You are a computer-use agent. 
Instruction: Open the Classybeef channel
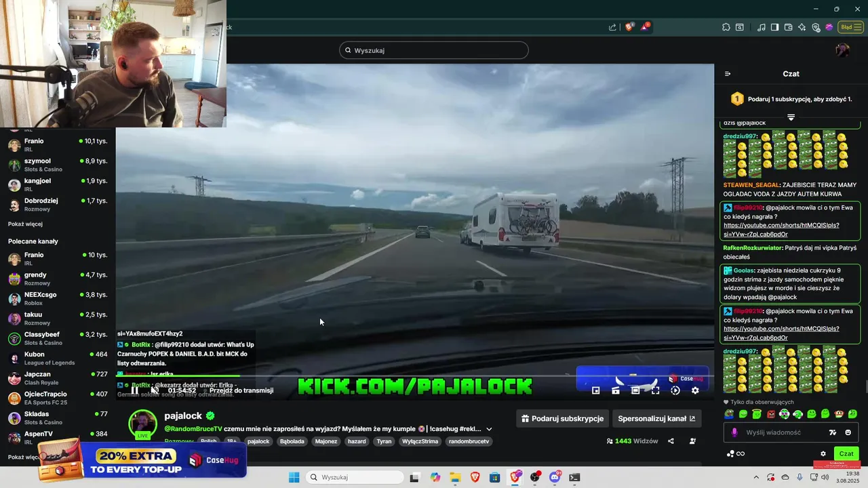(x=58, y=338)
